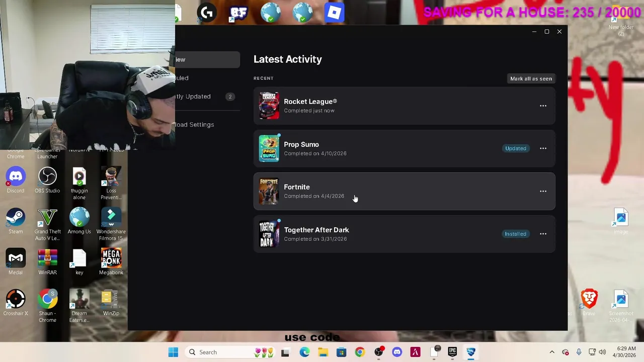Image resolution: width=644 pixels, height=362 pixels.
Task: Click the 'Completed on 3/31/2026' text
Action: click(x=315, y=239)
